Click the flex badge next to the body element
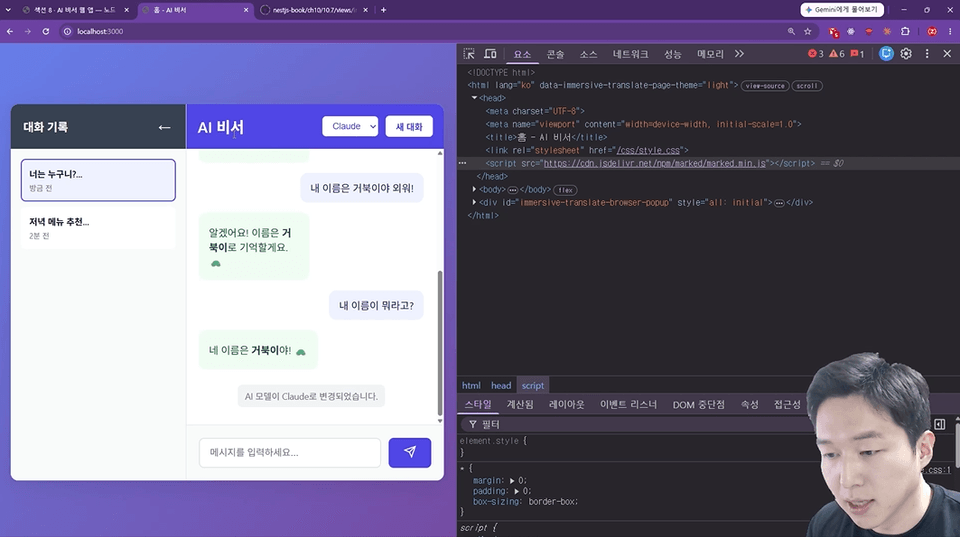 [565, 190]
